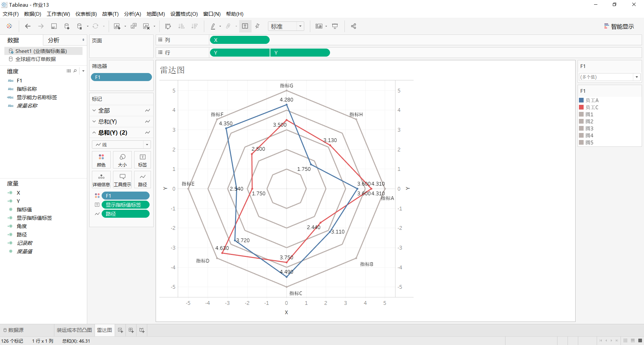Open the 线 mark type dropdown
This screenshot has width=644, height=345.
121,144
